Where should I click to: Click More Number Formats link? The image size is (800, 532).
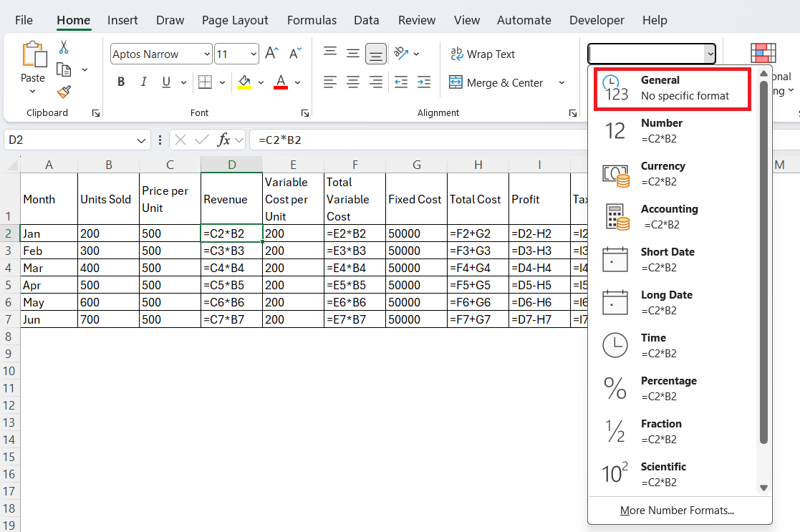[x=677, y=510]
